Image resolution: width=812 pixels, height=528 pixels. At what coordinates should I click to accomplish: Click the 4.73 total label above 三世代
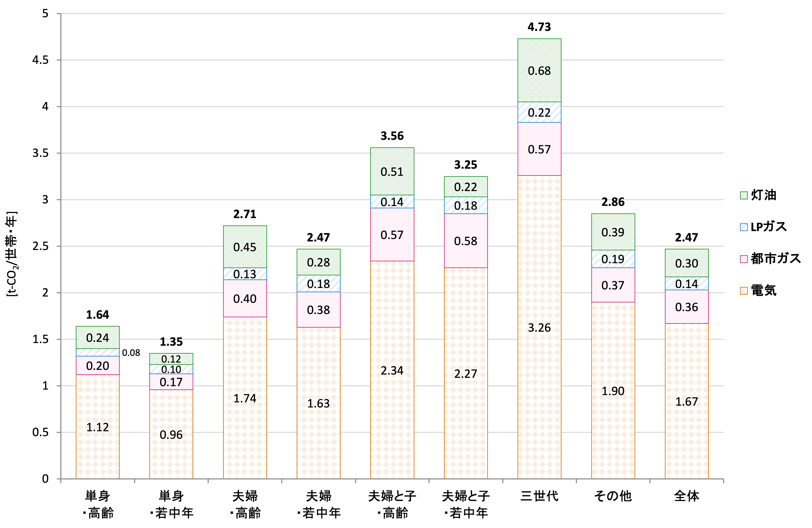coord(539,27)
